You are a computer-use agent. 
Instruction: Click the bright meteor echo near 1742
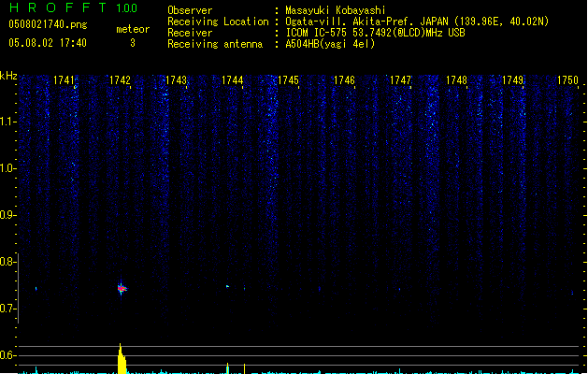(x=122, y=289)
